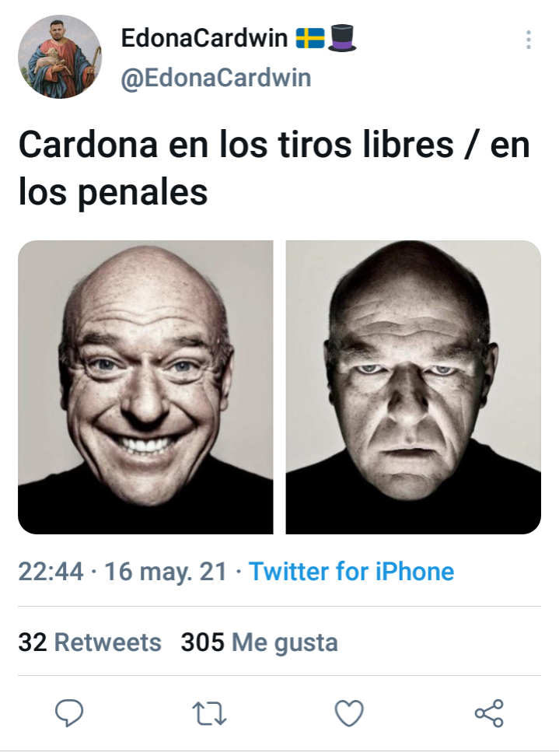Click the 22:44 timestamp
The width and height of the screenshot is (559, 756).
coord(51,572)
